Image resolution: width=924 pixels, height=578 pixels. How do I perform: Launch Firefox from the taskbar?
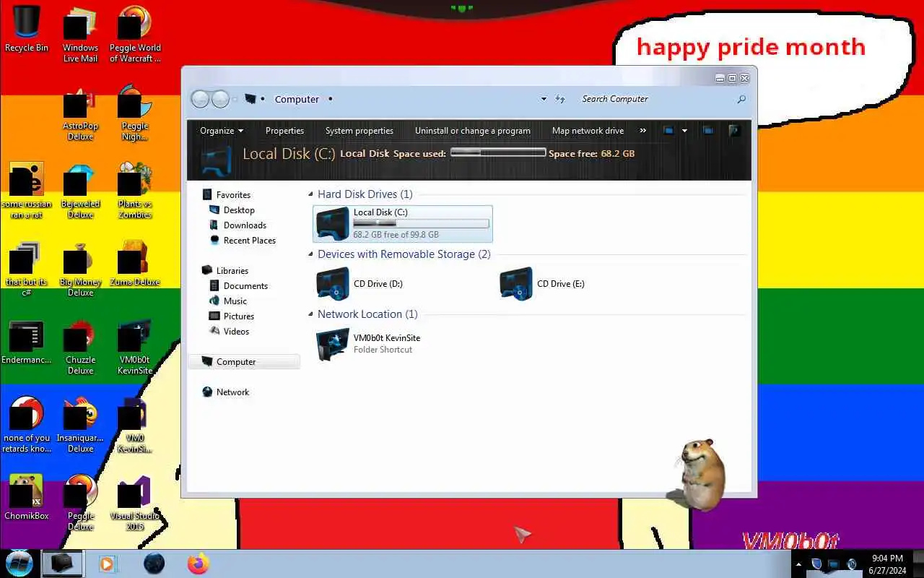(x=198, y=564)
